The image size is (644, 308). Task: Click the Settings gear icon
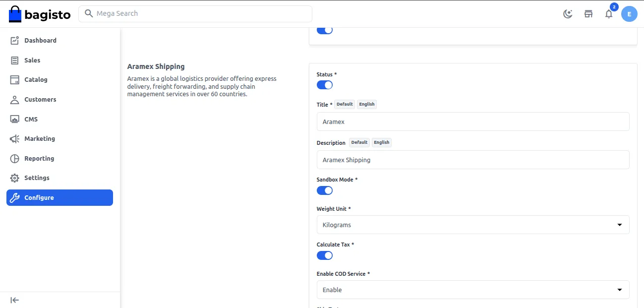coord(15,178)
